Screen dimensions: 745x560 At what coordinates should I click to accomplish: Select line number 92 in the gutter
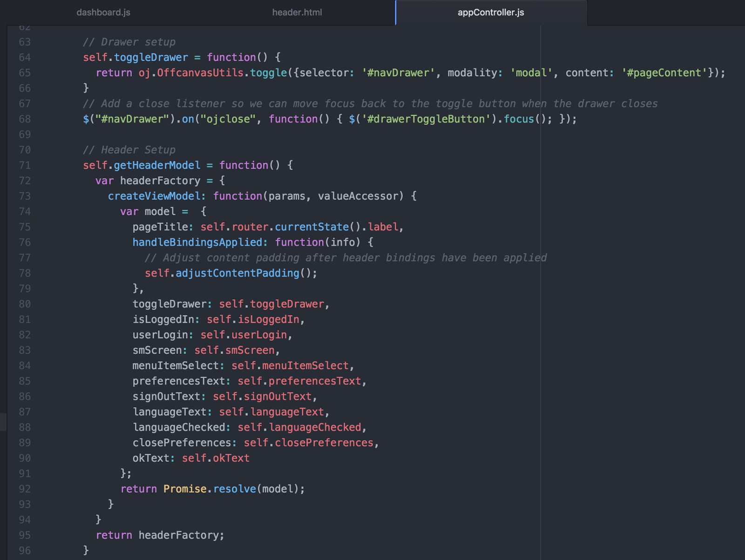click(26, 489)
